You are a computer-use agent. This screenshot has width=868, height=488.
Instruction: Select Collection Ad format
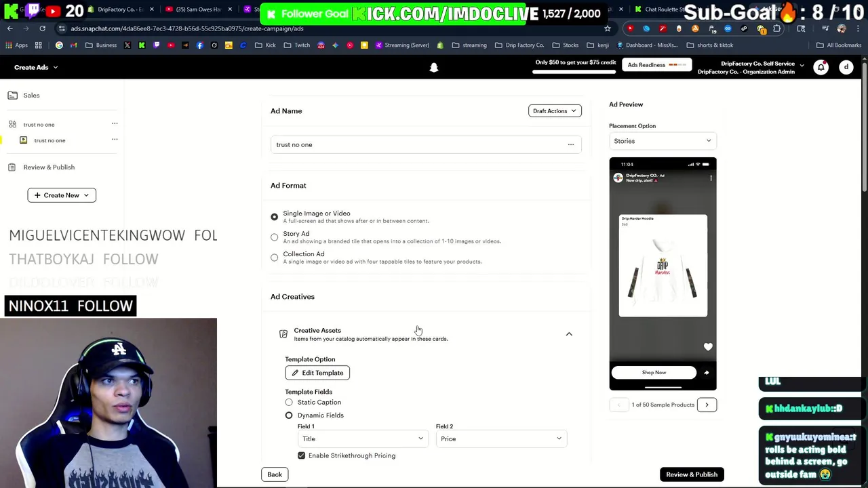pos(274,258)
